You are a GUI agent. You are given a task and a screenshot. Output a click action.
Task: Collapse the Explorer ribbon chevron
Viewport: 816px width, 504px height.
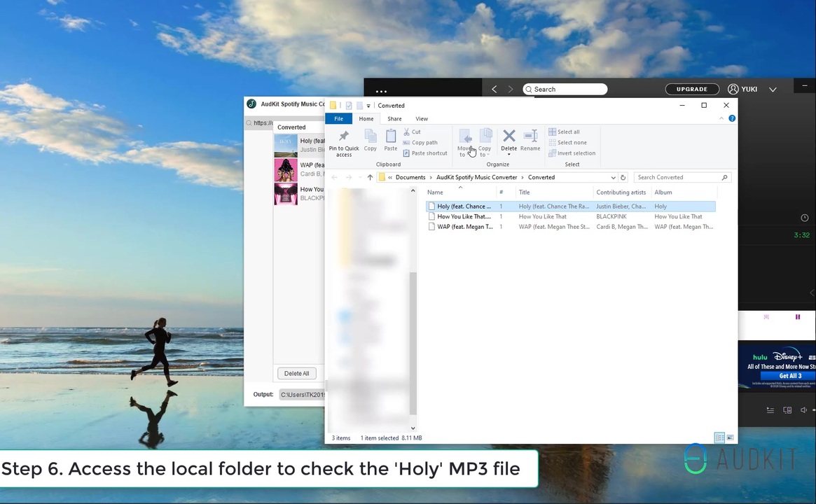click(721, 118)
